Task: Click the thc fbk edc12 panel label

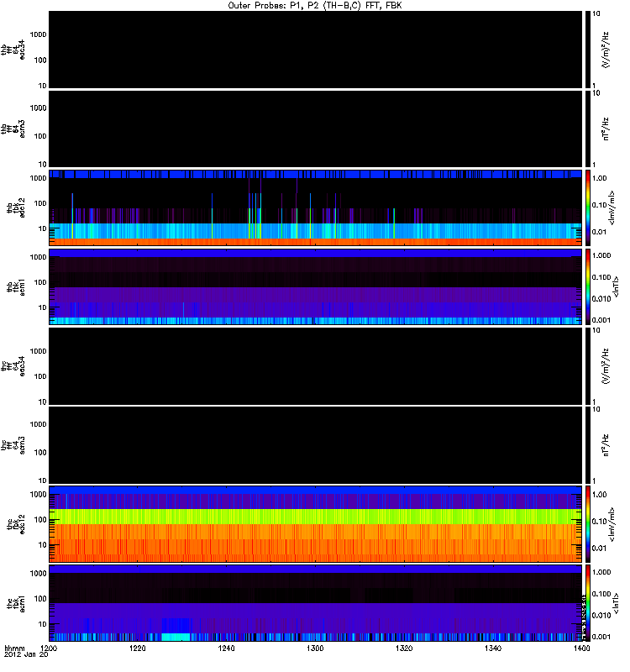Action: pyautogui.click(x=16, y=524)
